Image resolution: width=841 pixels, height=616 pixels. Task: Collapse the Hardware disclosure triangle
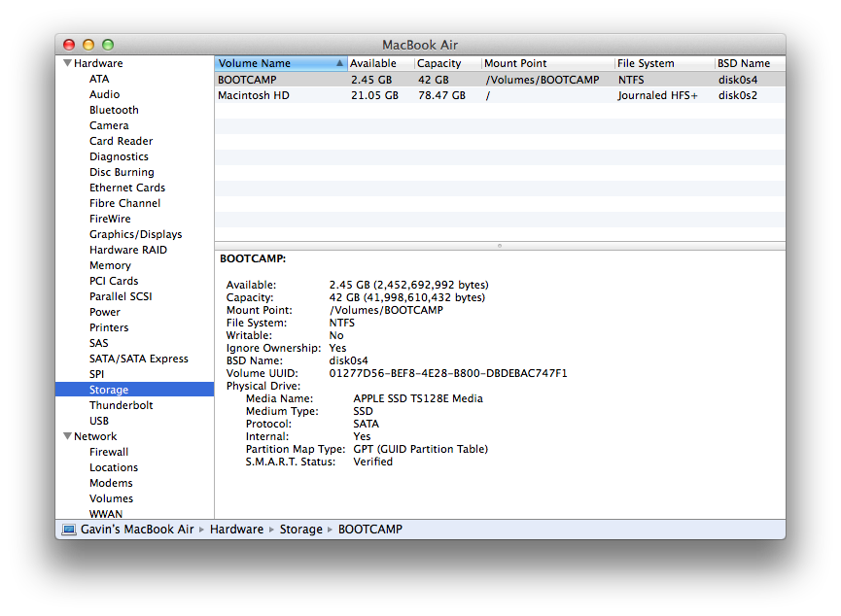68,63
